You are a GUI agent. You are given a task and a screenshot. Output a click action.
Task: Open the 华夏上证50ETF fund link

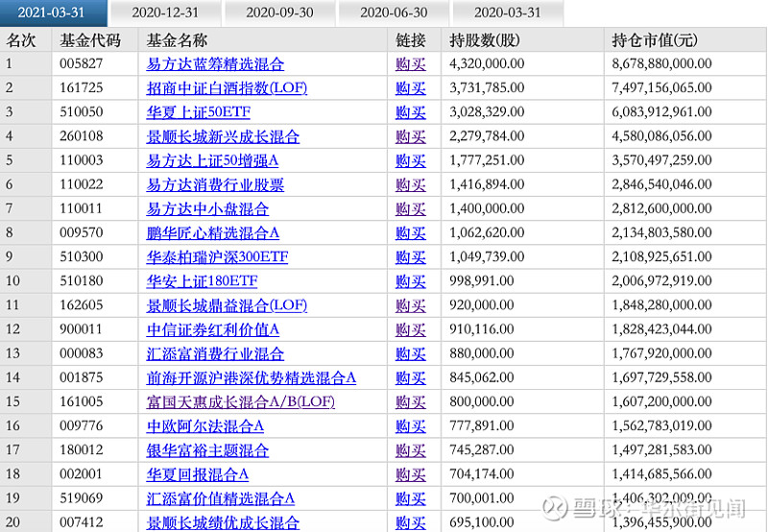click(x=198, y=111)
